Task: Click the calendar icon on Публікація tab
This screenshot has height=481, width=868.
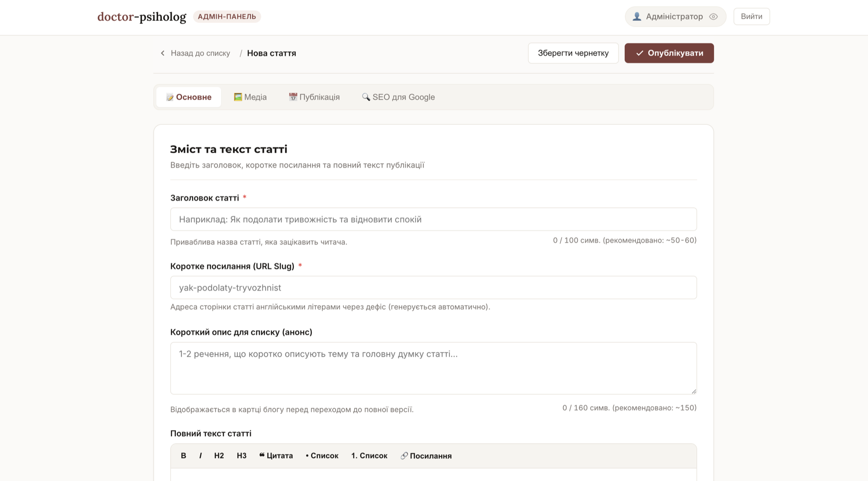Action: coord(293,97)
